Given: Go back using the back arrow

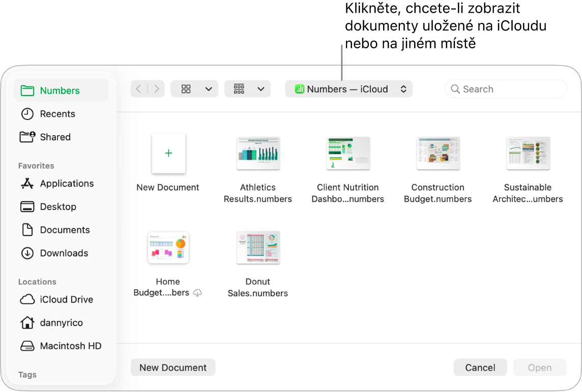Looking at the screenshot, I should click(x=138, y=88).
